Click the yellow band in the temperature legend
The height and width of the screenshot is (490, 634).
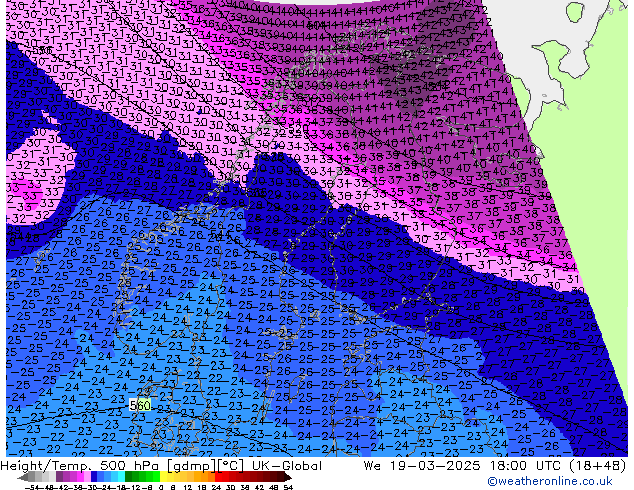(163, 477)
